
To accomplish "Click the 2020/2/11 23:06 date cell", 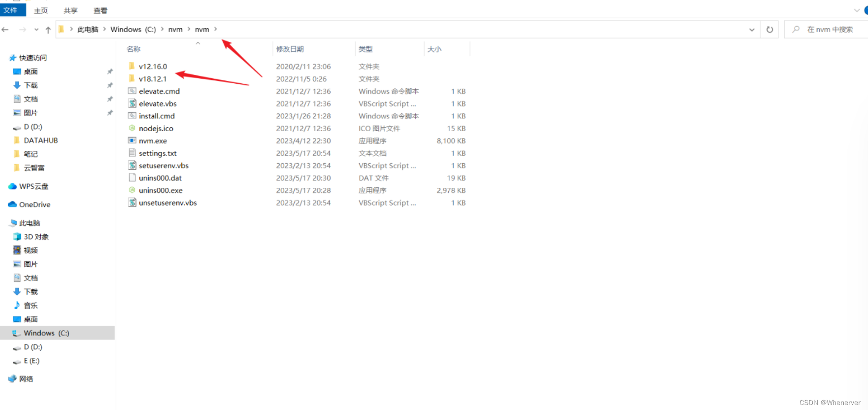I will (303, 67).
